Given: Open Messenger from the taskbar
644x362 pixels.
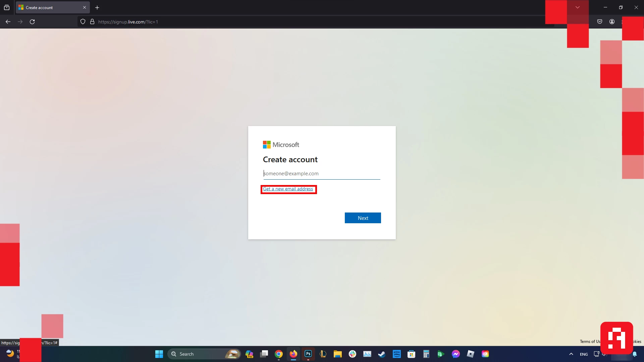Looking at the screenshot, I should (456, 354).
